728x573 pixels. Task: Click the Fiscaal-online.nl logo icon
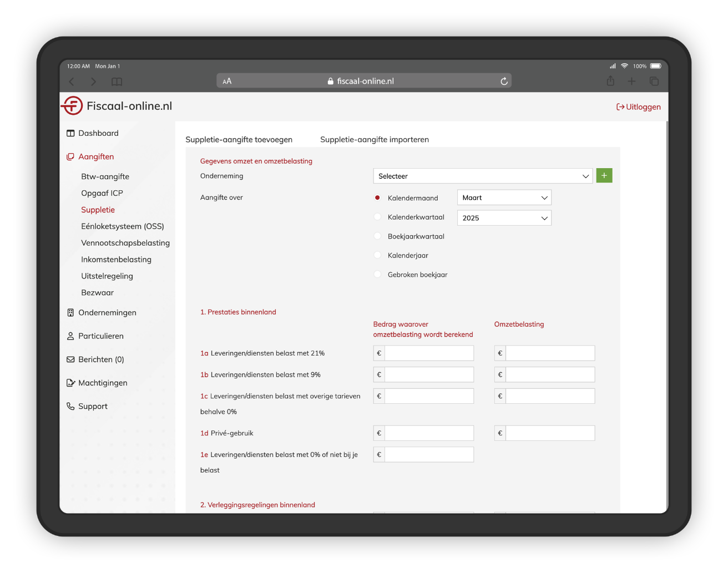(x=72, y=105)
